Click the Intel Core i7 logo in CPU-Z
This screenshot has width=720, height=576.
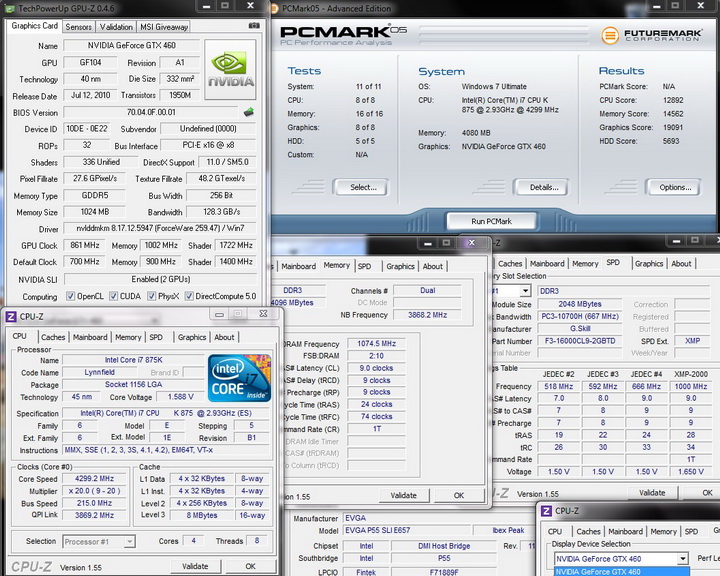click(x=239, y=378)
